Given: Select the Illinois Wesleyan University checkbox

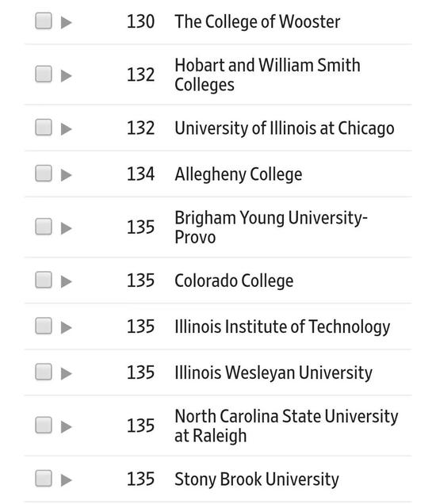Looking at the screenshot, I should (44, 372).
